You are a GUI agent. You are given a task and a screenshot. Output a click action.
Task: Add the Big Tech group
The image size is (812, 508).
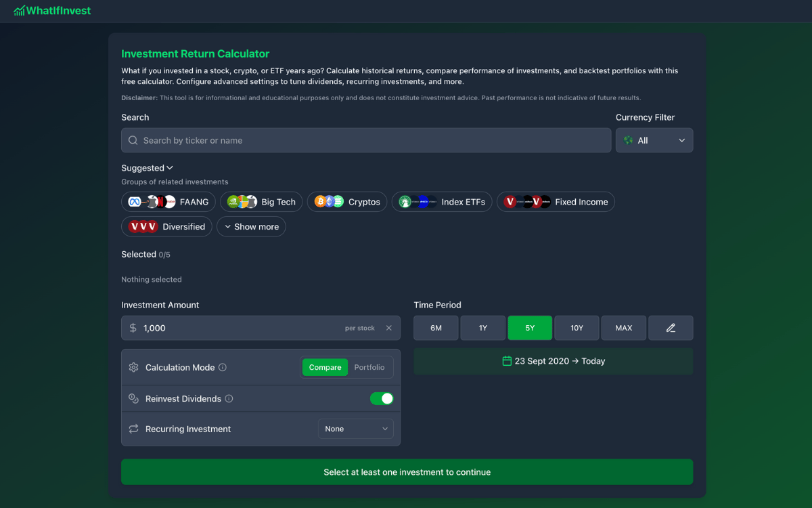[261, 202]
